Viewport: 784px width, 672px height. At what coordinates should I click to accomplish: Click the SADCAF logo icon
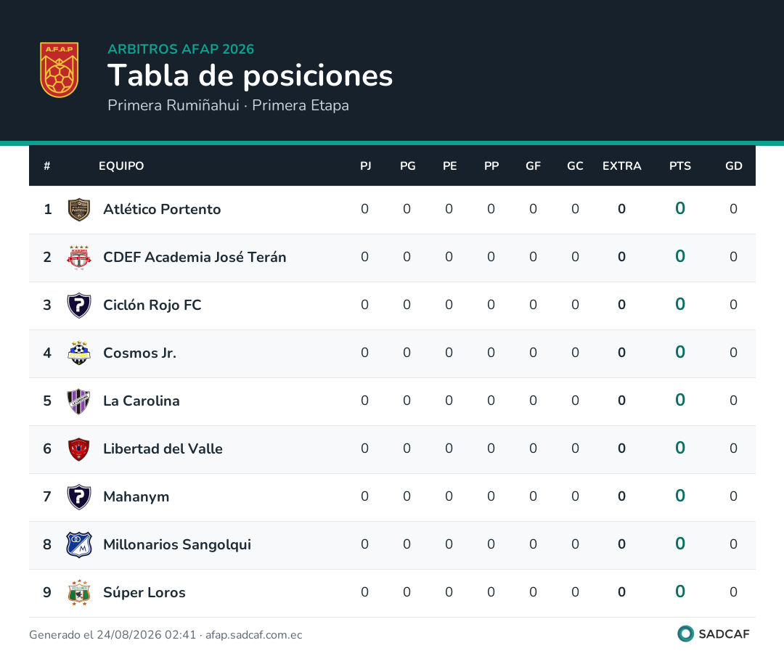pyautogui.click(x=685, y=634)
